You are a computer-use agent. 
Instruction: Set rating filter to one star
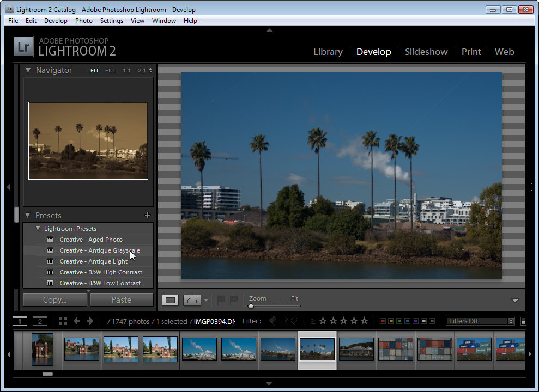coord(323,321)
